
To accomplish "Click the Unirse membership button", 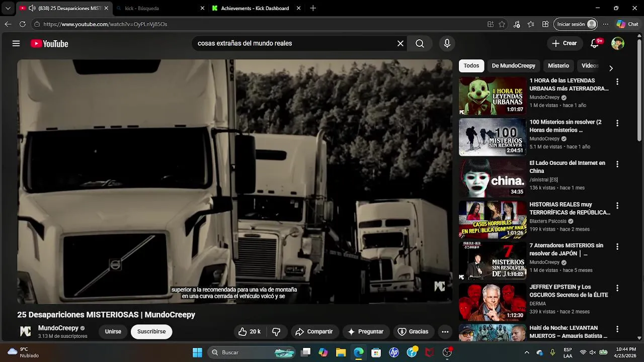I will click(113, 332).
